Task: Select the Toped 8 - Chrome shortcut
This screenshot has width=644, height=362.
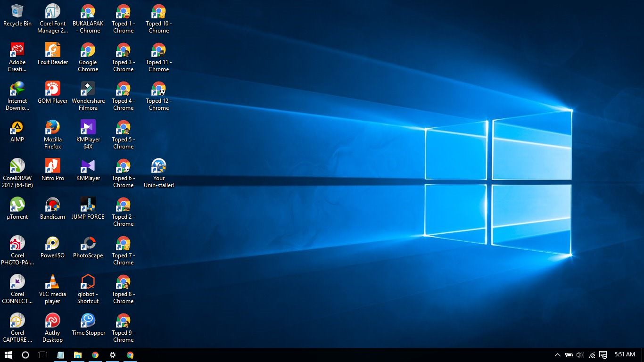Action: (123, 289)
